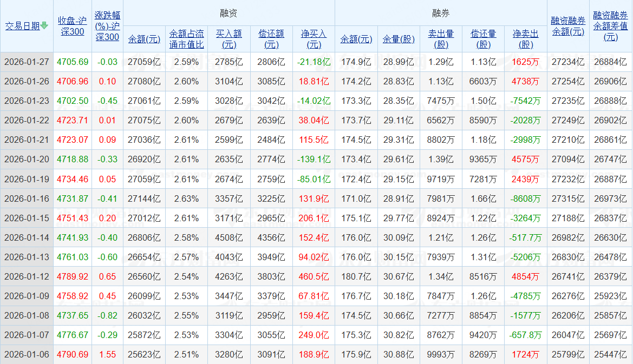Select date cell 2026-01-27
The width and height of the screenshot is (633, 364).
[27, 62]
